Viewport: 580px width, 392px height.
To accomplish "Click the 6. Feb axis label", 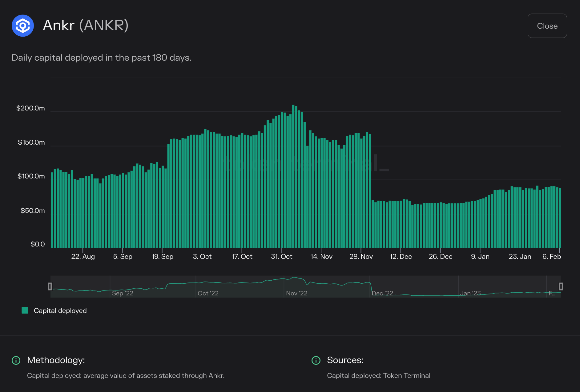I will [x=552, y=257].
